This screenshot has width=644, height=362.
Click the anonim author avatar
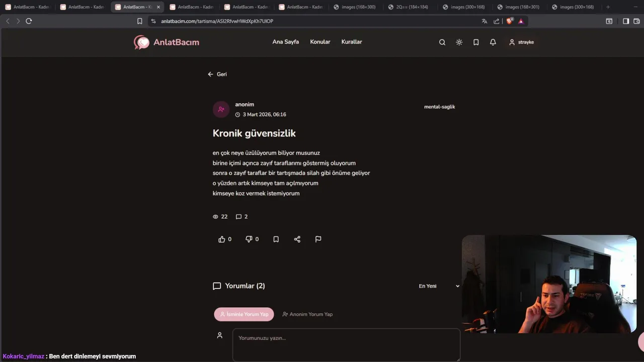coord(221,109)
